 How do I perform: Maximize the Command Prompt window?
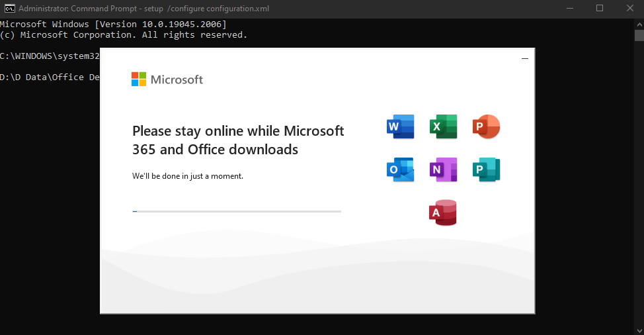600,8
